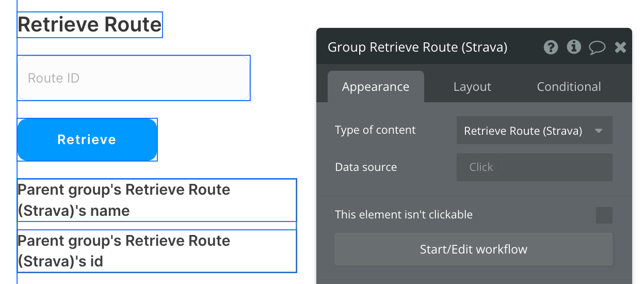Click the "This element isn't clickable" label
Screen dimensions: 644x284
[404, 215]
